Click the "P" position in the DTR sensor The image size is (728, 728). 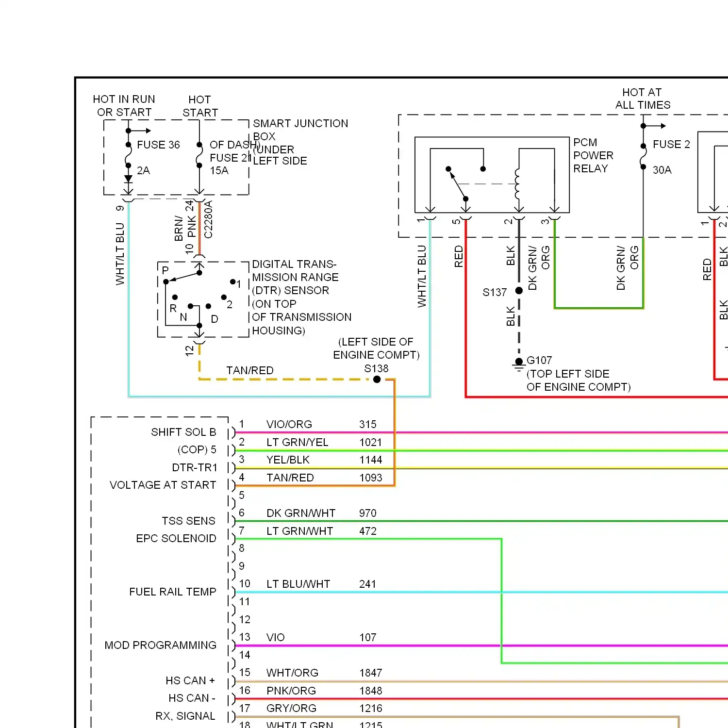[x=165, y=270]
